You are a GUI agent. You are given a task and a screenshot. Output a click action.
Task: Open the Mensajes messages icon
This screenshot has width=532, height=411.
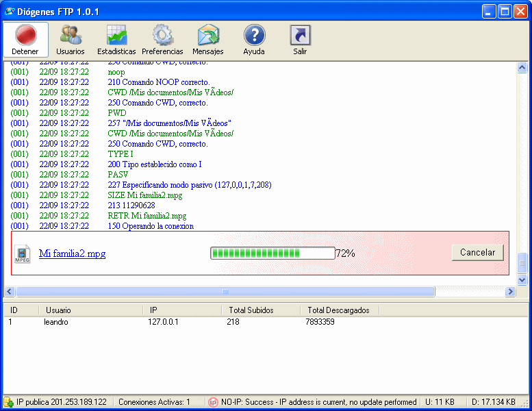[208, 36]
